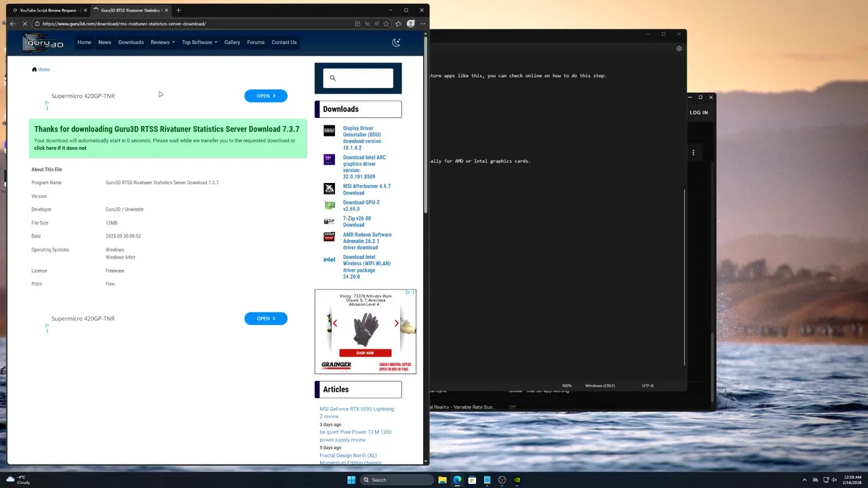The width and height of the screenshot is (868, 488).
Task: Open File Explorer from taskbar
Action: click(x=442, y=480)
